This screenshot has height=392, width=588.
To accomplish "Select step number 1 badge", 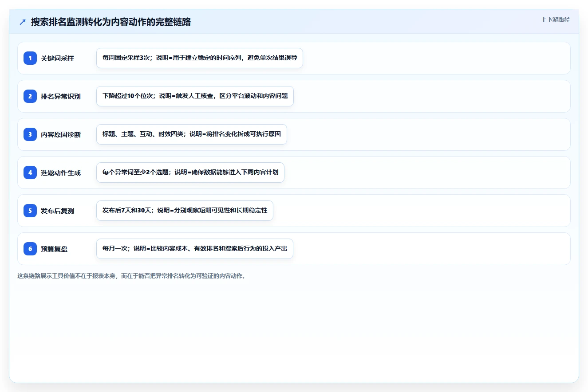I will (30, 58).
